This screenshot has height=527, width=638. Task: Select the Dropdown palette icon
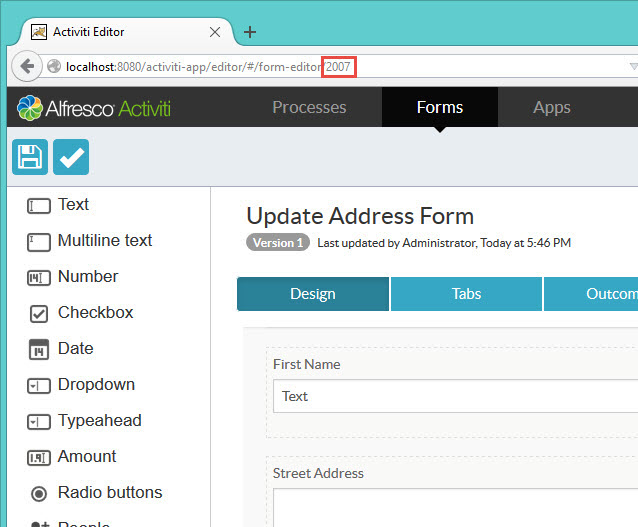(x=39, y=386)
